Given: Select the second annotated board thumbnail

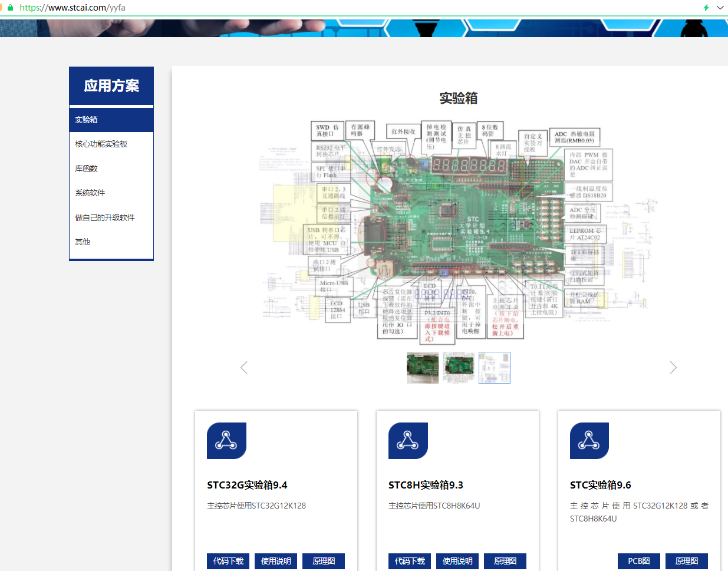Looking at the screenshot, I should coord(459,368).
